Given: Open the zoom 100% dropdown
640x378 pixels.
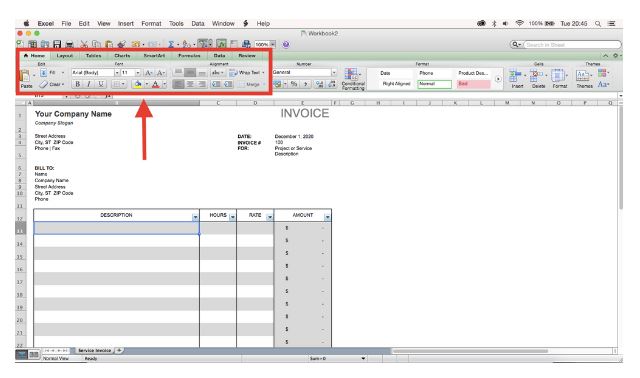Looking at the screenshot, I should (273, 44).
